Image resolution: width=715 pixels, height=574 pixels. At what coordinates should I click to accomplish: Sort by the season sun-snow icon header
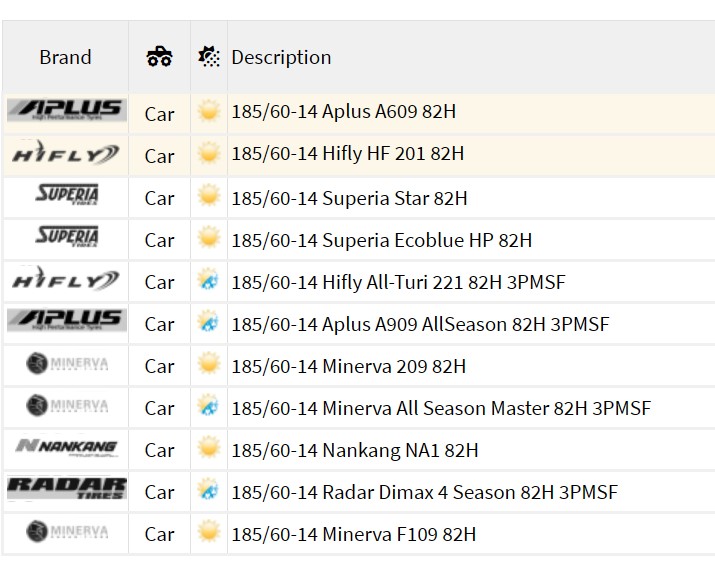tap(209, 57)
